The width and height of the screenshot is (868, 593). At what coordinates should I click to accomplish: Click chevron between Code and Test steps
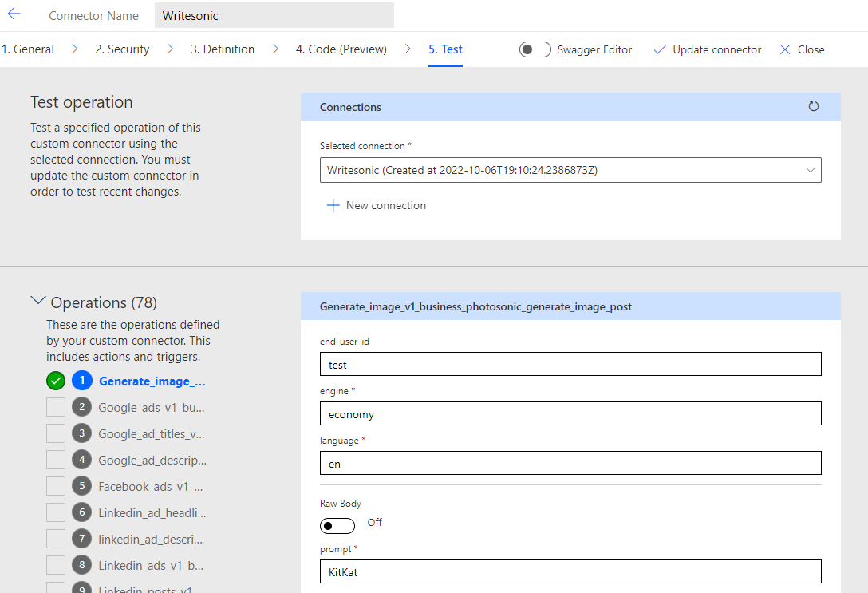408,49
